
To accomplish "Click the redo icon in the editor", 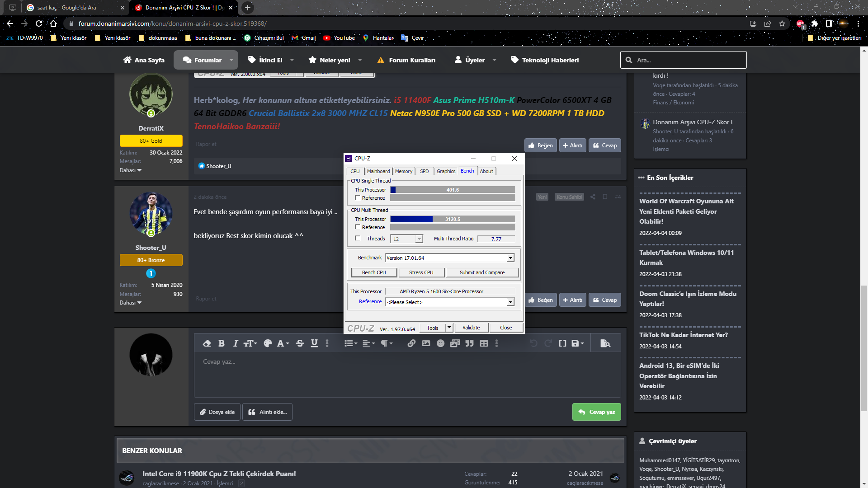I will coord(548,343).
